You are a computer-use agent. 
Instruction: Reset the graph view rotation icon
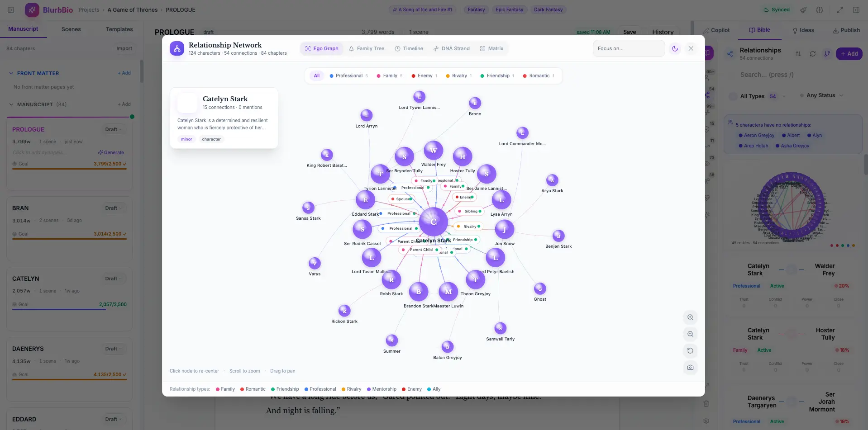(690, 351)
